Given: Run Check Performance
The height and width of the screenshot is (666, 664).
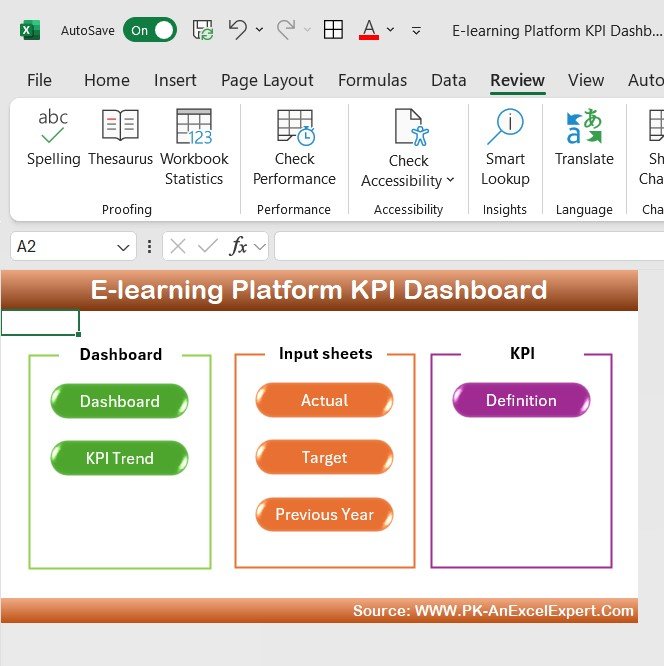Looking at the screenshot, I should pyautogui.click(x=294, y=147).
